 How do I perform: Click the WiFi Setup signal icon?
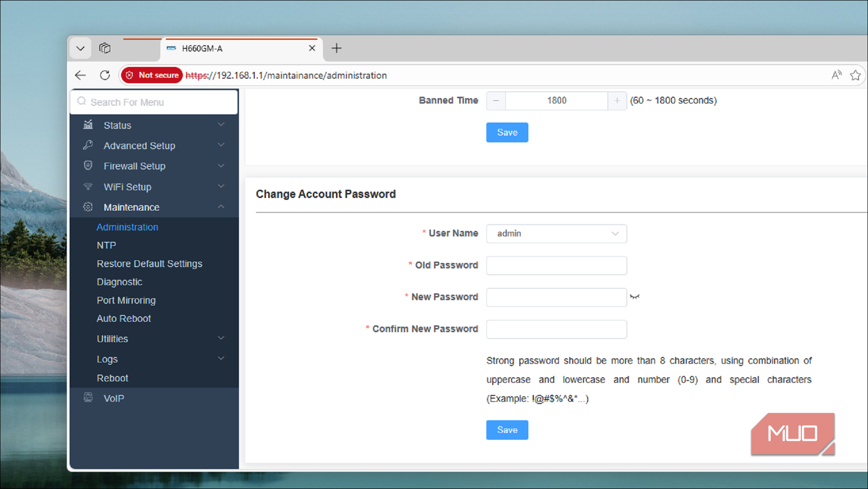pyautogui.click(x=88, y=186)
